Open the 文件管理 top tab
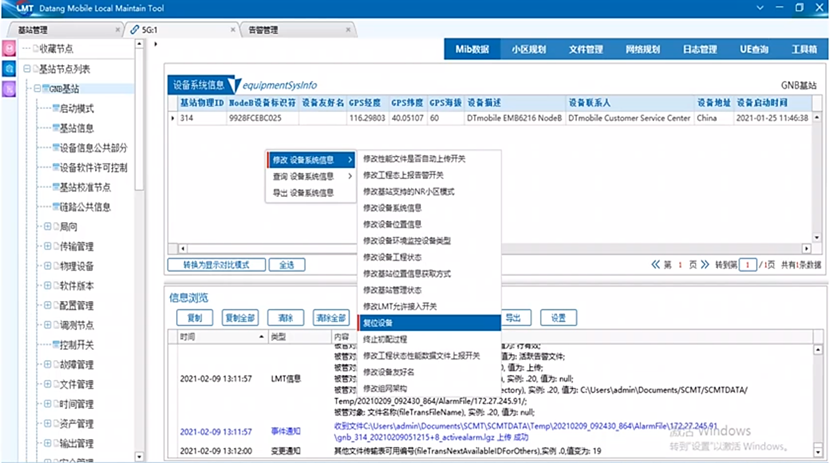 [x=585, y=49]
